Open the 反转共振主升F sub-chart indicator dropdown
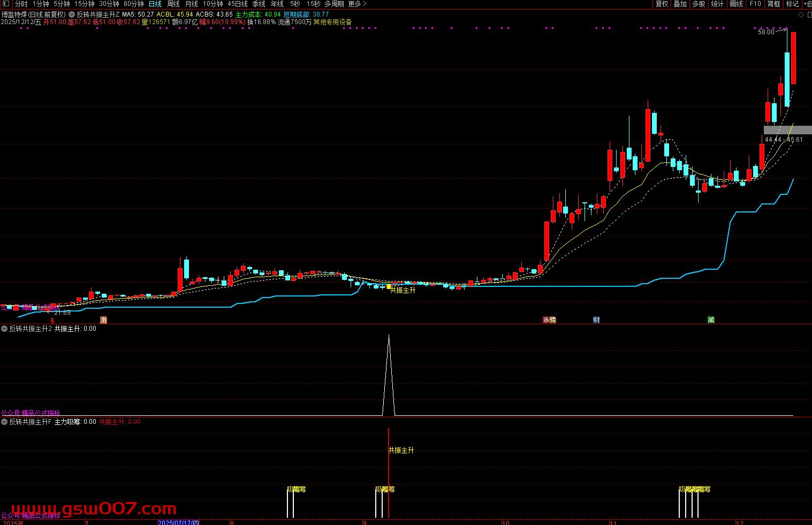Screen dimensions: 812x525 pyautogui.click(x=5, y=422)
